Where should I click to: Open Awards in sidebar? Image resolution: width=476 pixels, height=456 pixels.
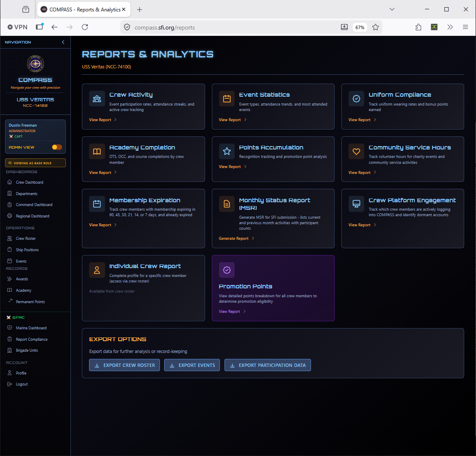coord(22,279)
